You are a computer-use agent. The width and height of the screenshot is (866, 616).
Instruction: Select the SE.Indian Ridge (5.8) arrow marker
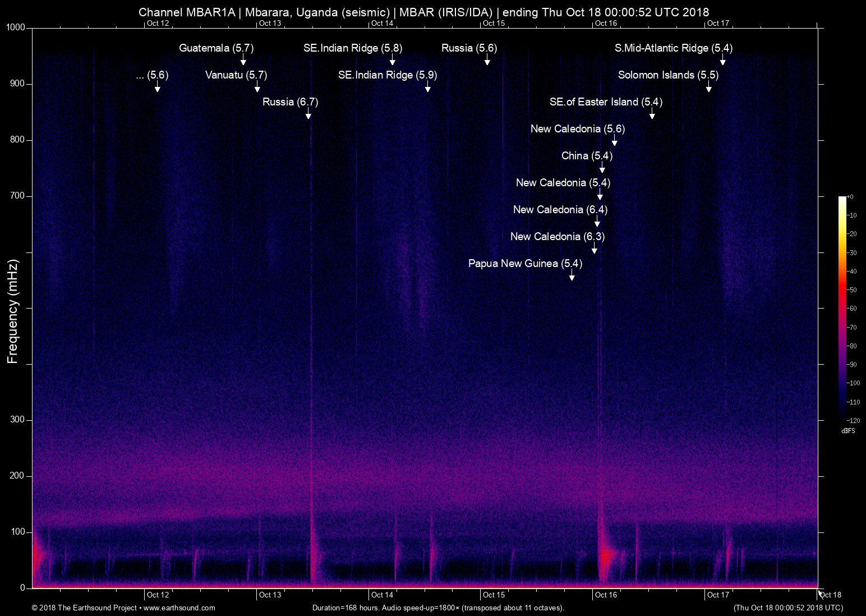pyautogui.click(x=392, y=61)
